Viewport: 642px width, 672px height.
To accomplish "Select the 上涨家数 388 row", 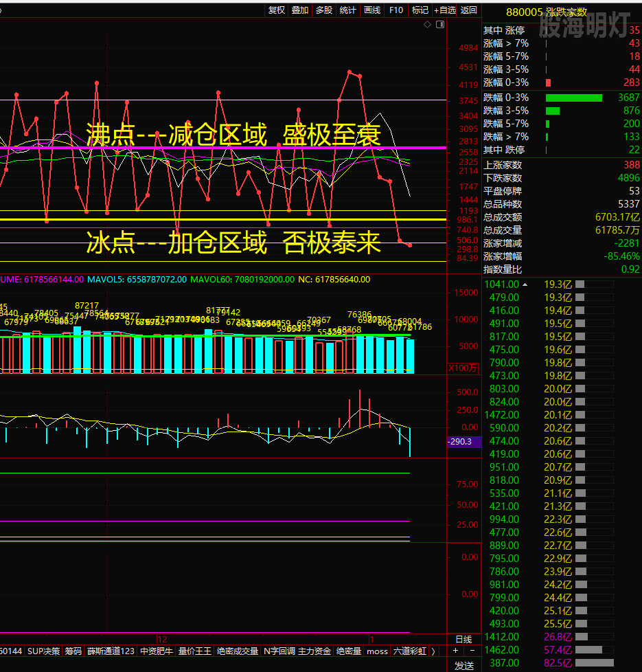I will pos(562,165).
